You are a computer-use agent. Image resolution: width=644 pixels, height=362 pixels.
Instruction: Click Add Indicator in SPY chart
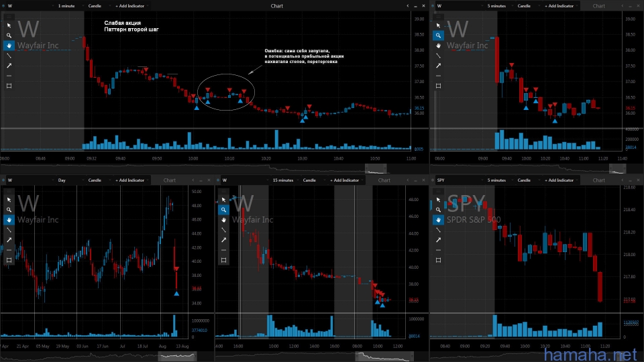pyautogui.click(x=559, y=180)
